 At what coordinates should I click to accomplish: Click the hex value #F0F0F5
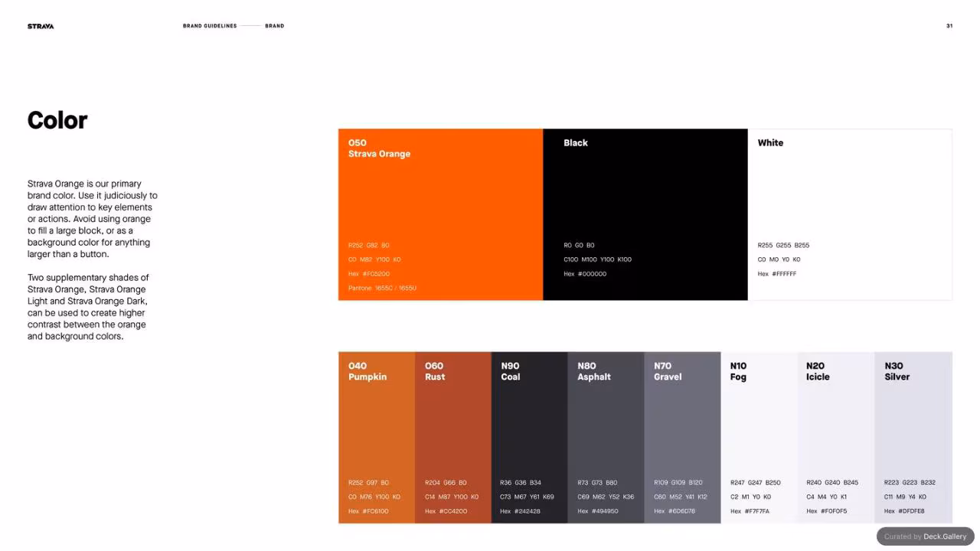click(x=834, y=511)
